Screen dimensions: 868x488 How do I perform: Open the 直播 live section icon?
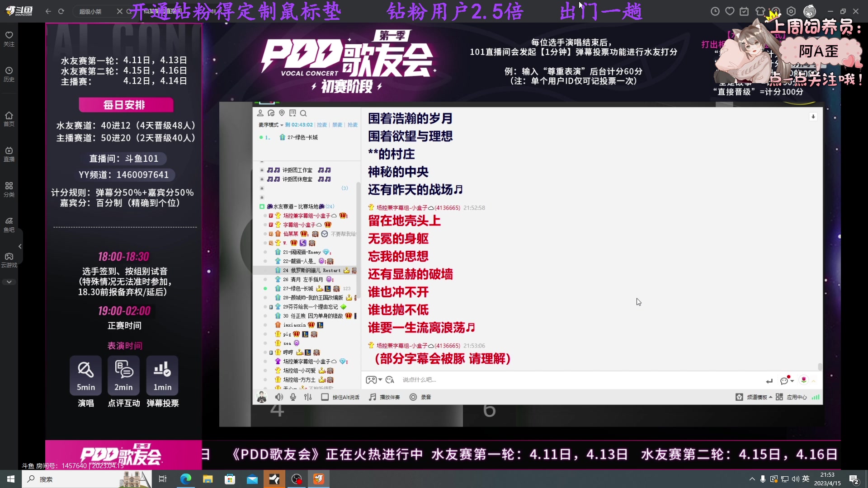point(9,154)
